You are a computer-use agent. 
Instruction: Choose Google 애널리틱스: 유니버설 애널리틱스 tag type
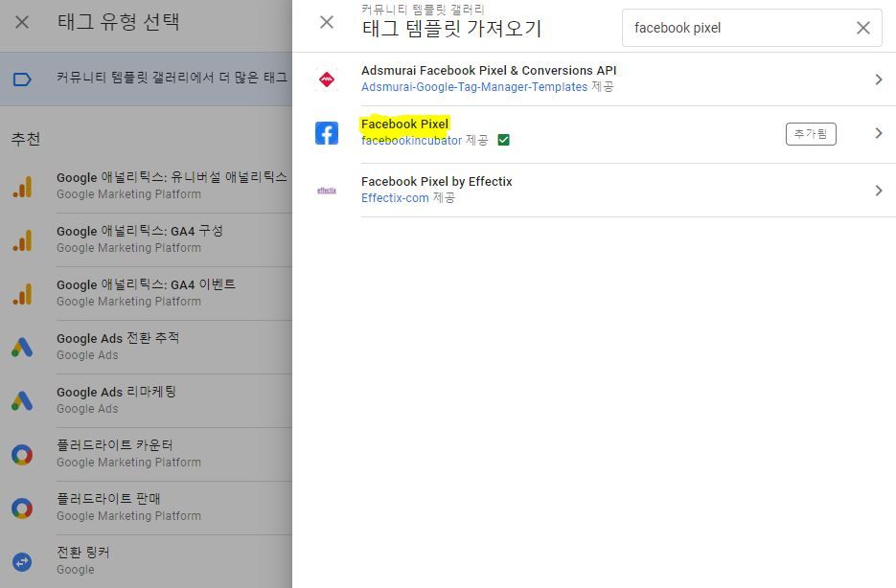click(x=146, y=186)
